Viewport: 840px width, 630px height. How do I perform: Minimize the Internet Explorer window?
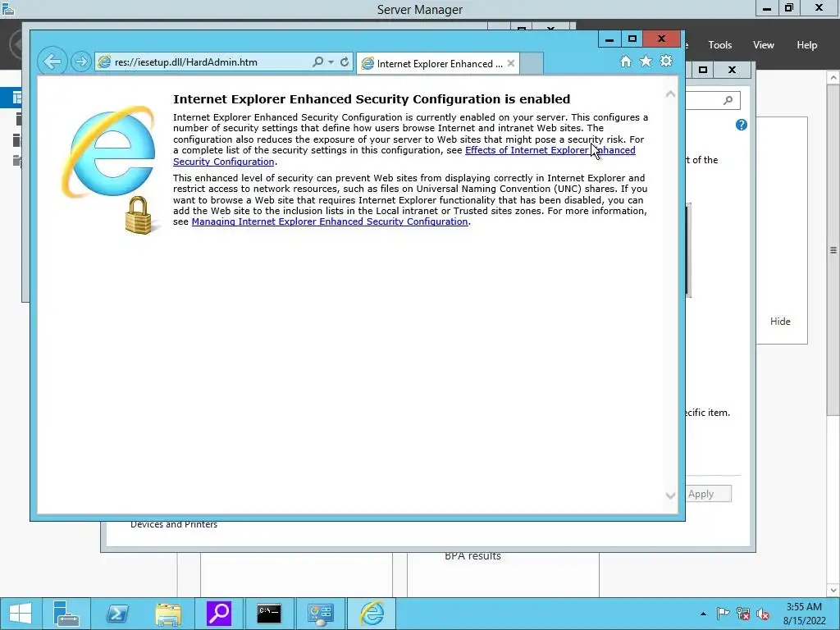(609, 39)
